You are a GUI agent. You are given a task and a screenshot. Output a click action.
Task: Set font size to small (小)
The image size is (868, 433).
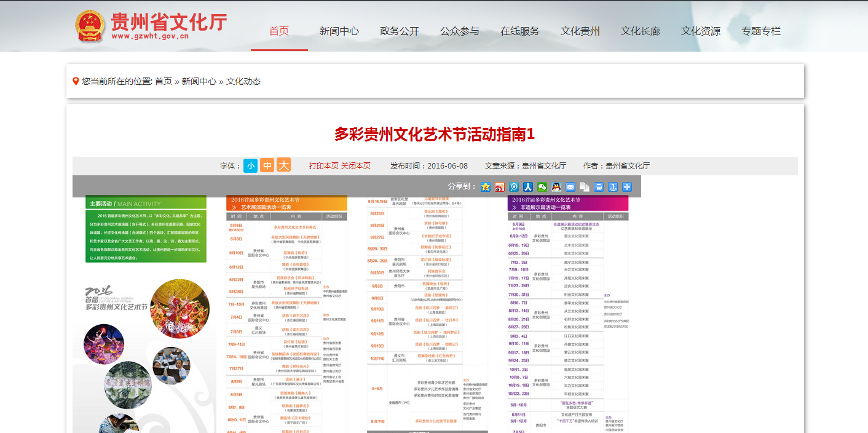click(x=250, y=165)
